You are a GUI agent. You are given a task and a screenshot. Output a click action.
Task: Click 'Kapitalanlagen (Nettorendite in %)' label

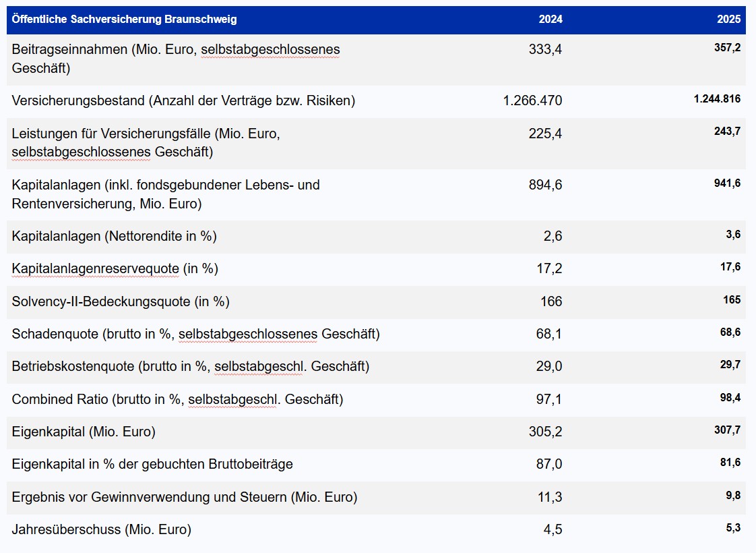click(115, 236)
